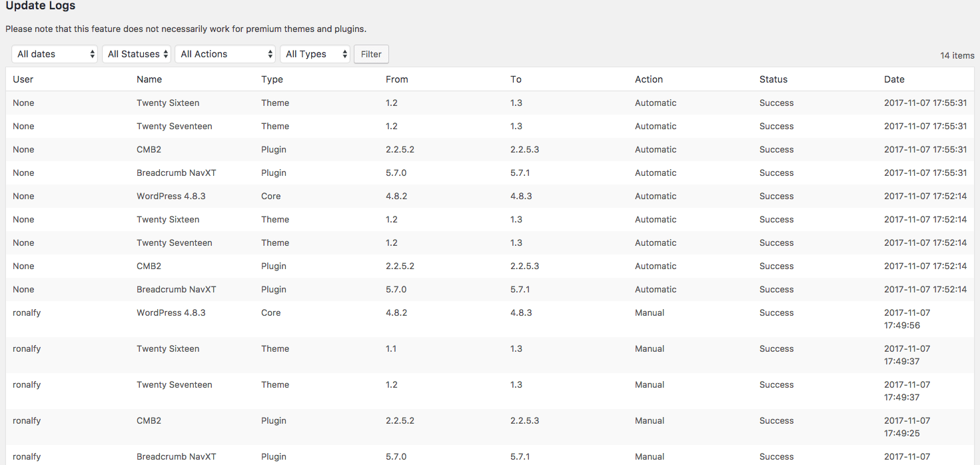
Task: Select the User column header
Action: [x=23, y=79]
